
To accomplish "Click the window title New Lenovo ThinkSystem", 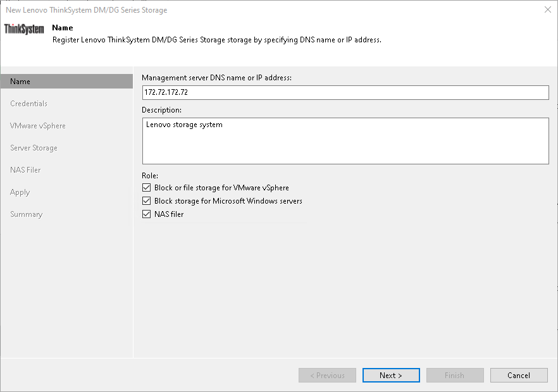I will 87,10.
